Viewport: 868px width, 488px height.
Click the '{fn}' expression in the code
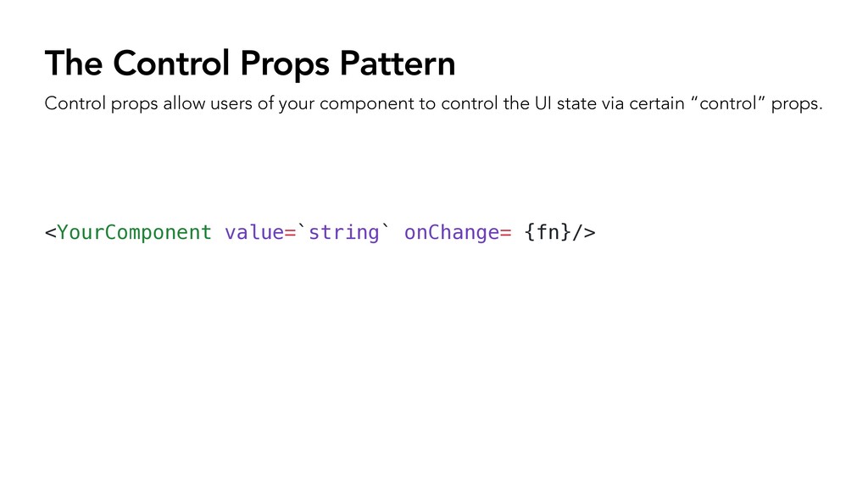click(547, 232)
